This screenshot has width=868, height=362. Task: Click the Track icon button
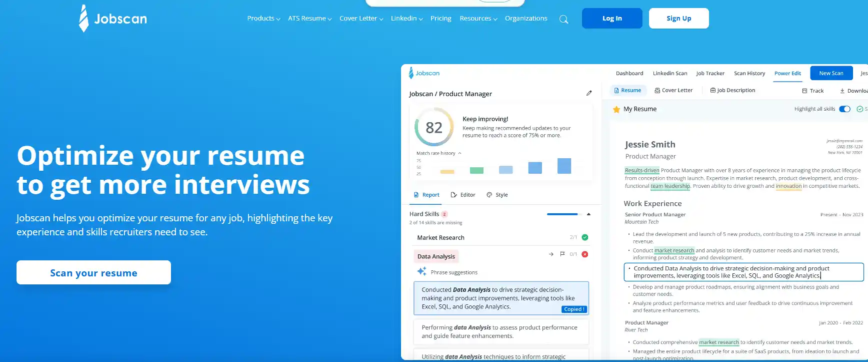[813, 91]
